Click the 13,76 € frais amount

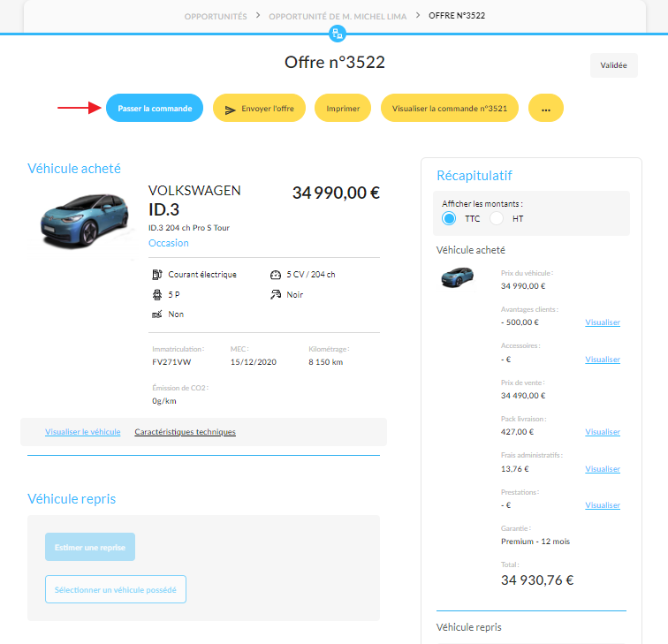pyautogui.click(x=514, y=469)
